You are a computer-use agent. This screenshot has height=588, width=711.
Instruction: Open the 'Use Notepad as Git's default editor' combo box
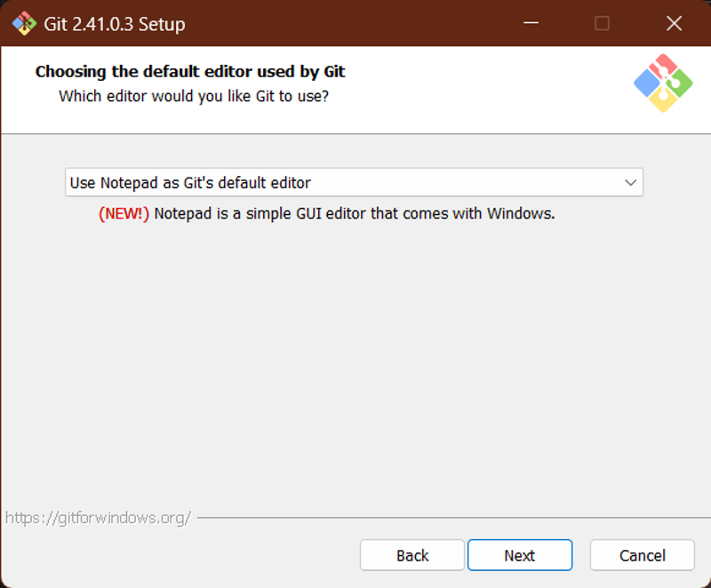(x=354, y=183)
